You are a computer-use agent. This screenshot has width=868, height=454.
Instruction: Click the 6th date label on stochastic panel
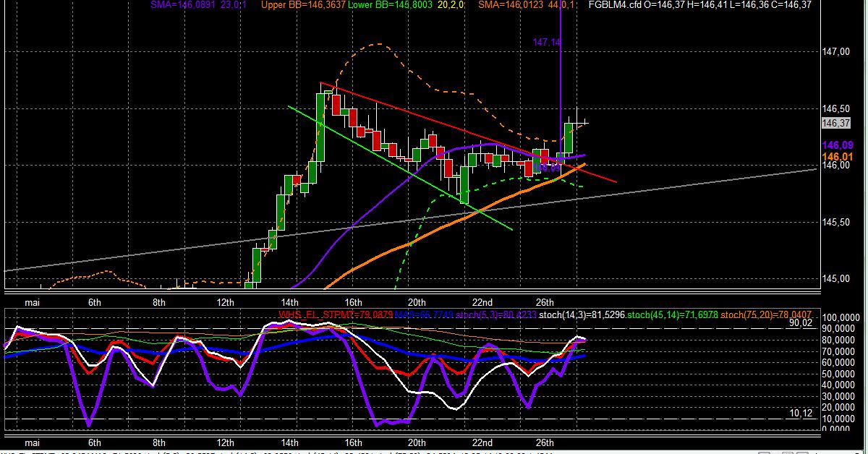click(x=95, y=442)
